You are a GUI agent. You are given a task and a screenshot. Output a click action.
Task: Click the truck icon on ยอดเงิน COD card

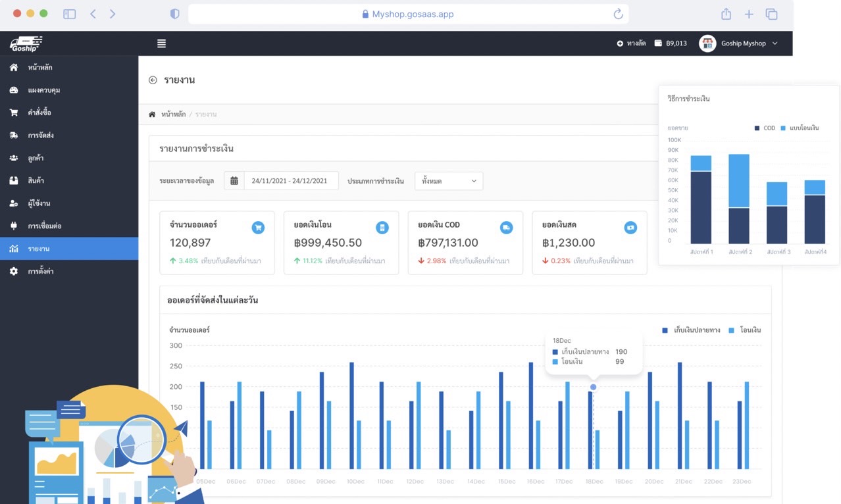pyautogui.click(x=506, y=228)
